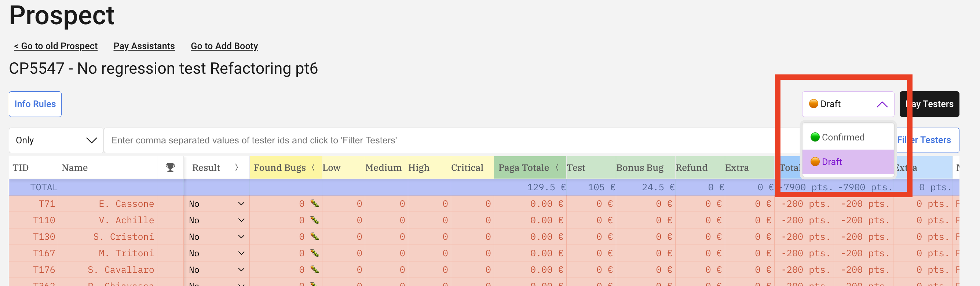Click the name M. Tritoni
The width and height of the screenshot is (980, 286).
click(x=126, y=253)
